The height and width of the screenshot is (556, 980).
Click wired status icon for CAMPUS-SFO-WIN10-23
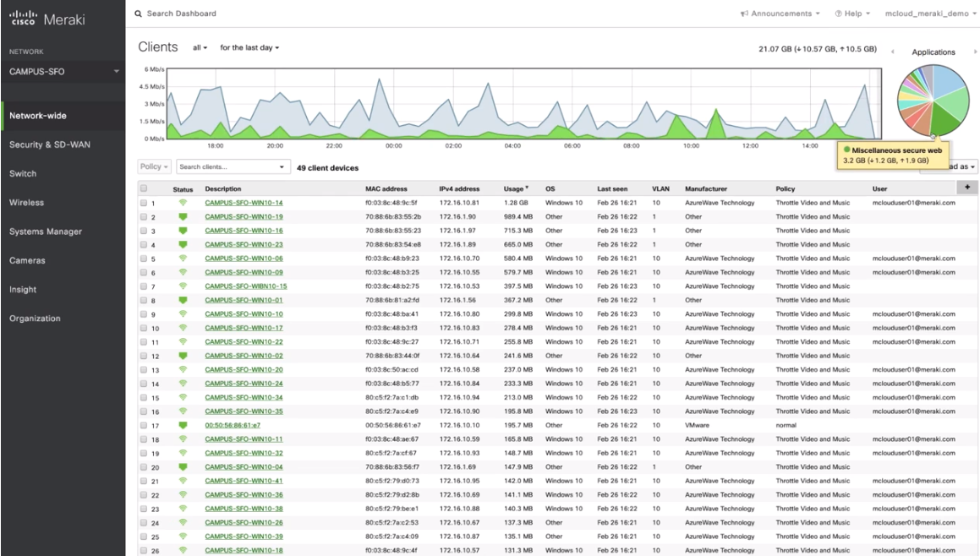point(183,245)
